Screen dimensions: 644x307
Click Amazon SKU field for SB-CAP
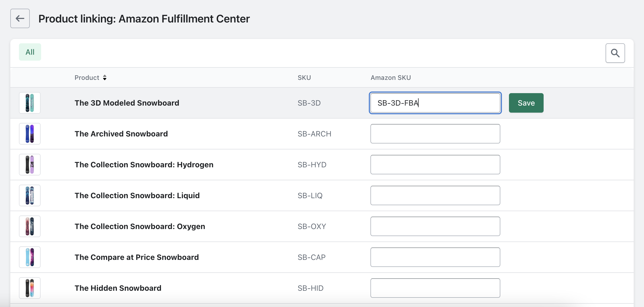coord(435,257)
